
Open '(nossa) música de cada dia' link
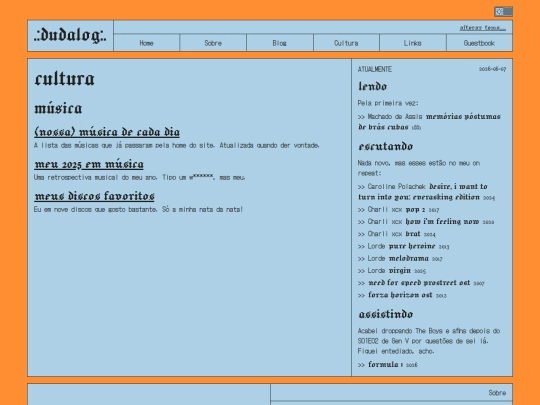pyautogui.click(x=107, y=132)
